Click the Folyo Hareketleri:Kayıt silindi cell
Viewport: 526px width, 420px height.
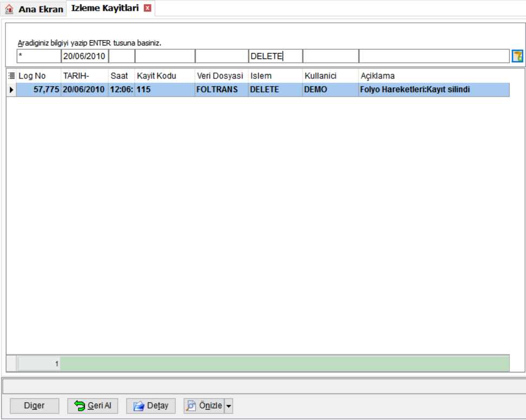(434, 89)
